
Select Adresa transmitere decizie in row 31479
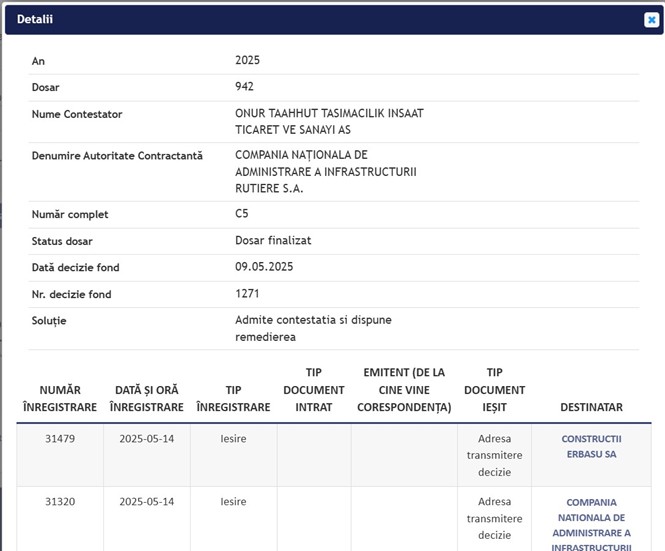(x=494, y=455)
